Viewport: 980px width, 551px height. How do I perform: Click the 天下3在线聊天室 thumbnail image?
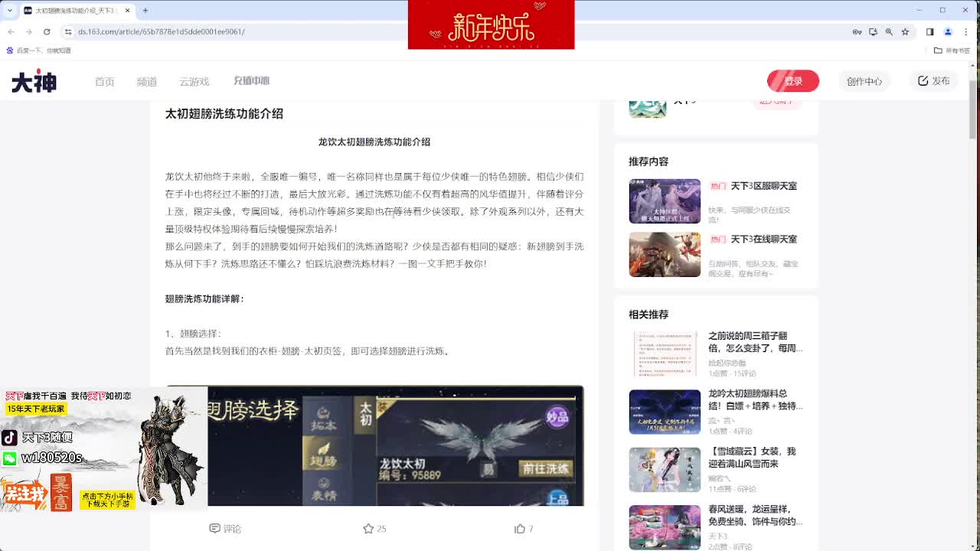[x=665, y=254]
